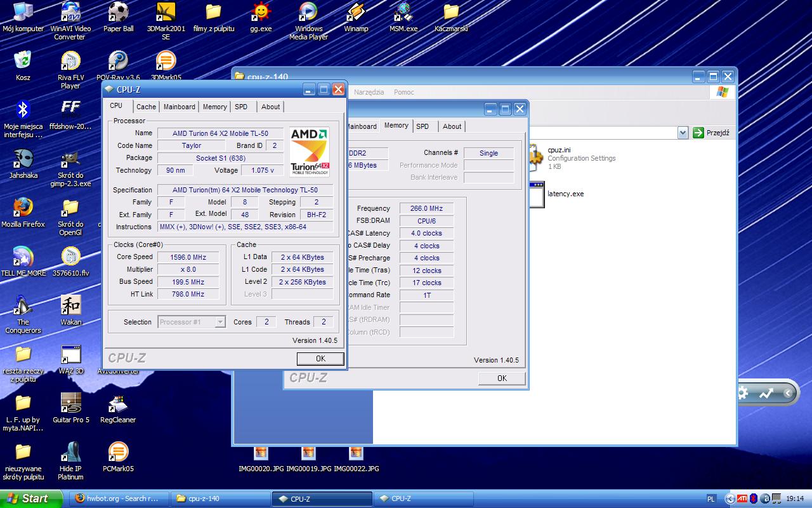Open ffdshow installer icon
Image resolution: width=812 pixels, height=508 pixels.
[70, 114]
